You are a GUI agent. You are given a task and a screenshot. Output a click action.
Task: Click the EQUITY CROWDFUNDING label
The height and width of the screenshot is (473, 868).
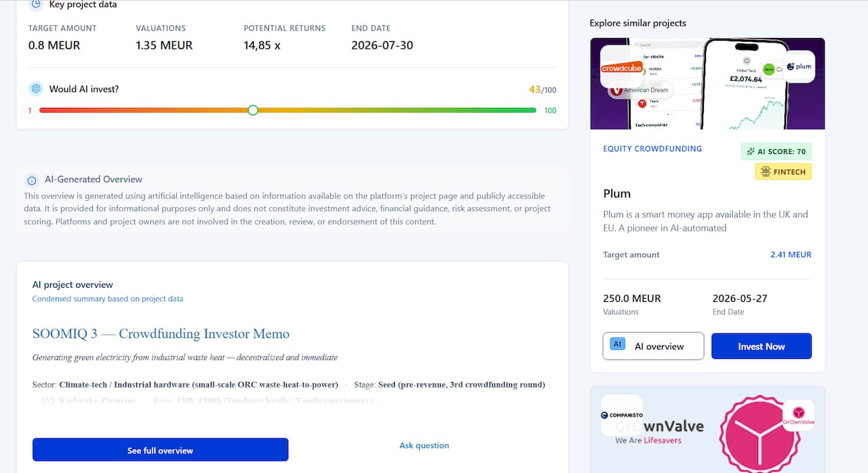pos(652,149)
